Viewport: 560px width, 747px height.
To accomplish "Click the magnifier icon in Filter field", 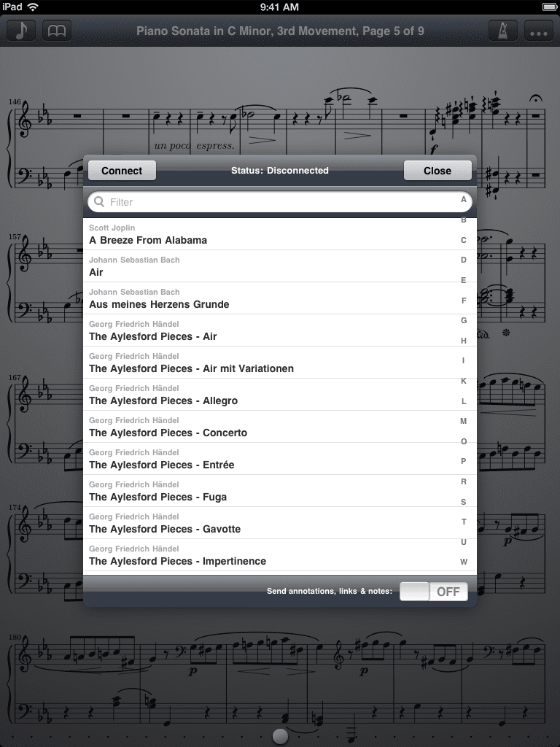I will pyautogui.click(x=99, y=202).
